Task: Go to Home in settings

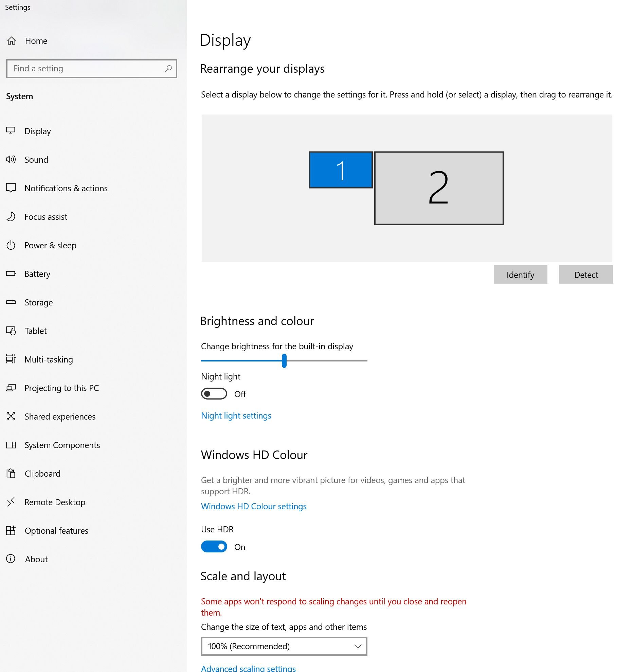Action: point(36,41)
